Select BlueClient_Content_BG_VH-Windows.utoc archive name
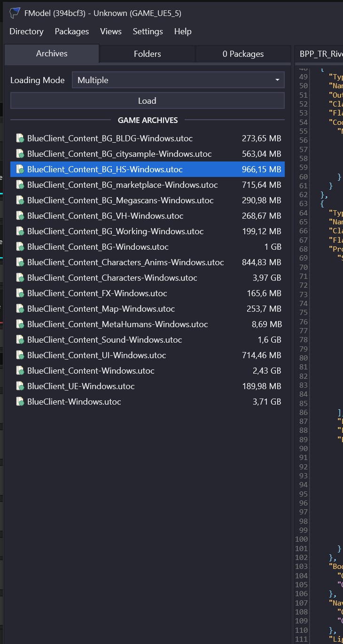 [105, 216]
